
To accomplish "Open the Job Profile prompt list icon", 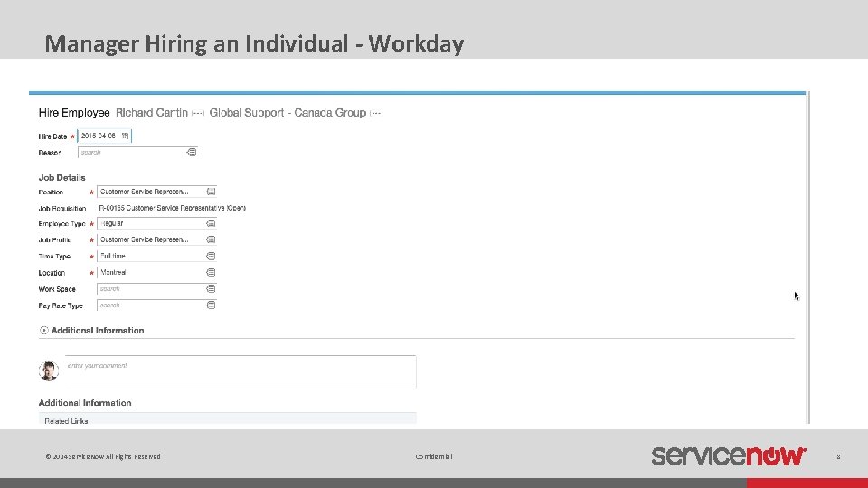I will 211,239.
